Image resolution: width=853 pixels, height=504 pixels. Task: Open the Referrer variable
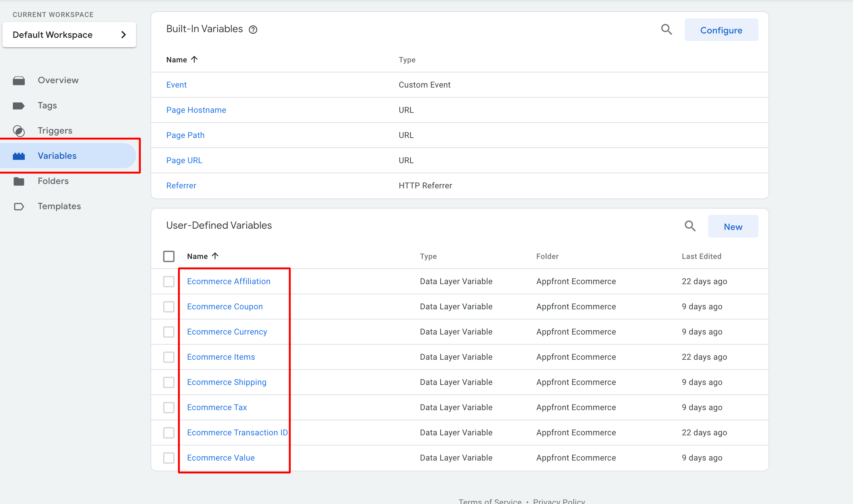[x=181, y=186]
